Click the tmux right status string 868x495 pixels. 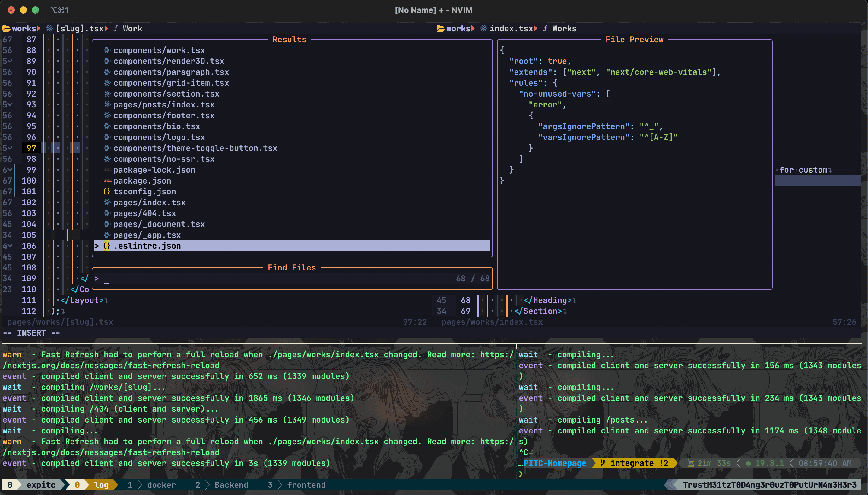point(769,485)
